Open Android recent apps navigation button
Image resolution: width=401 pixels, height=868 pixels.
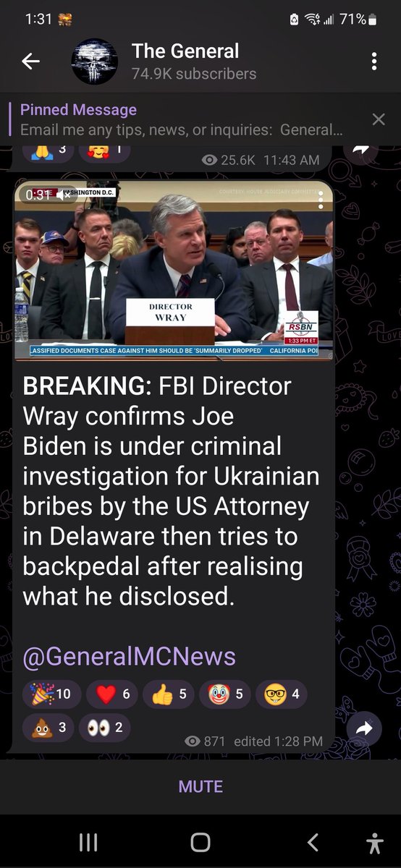[88, 842]
